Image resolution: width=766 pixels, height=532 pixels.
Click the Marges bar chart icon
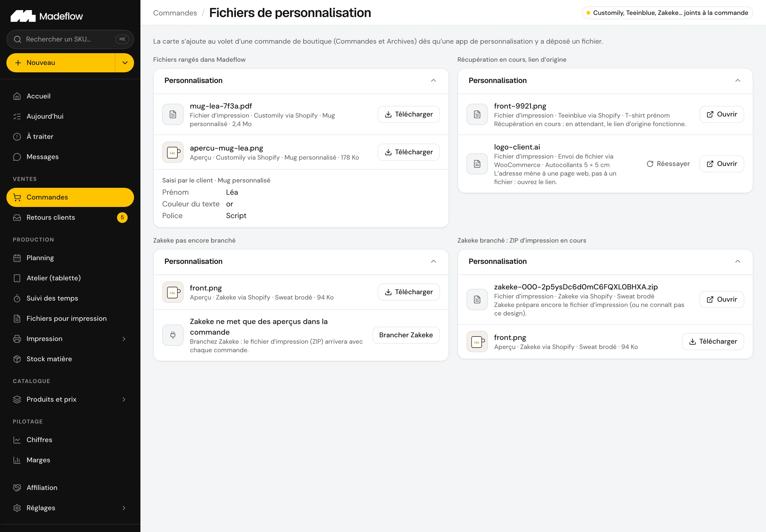17,460
